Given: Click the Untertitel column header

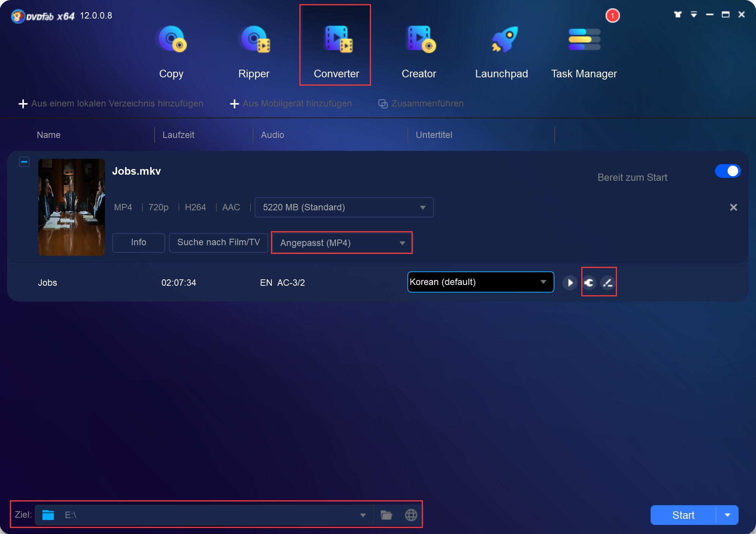Looking at the screenshot, I should tap(434, 135).
